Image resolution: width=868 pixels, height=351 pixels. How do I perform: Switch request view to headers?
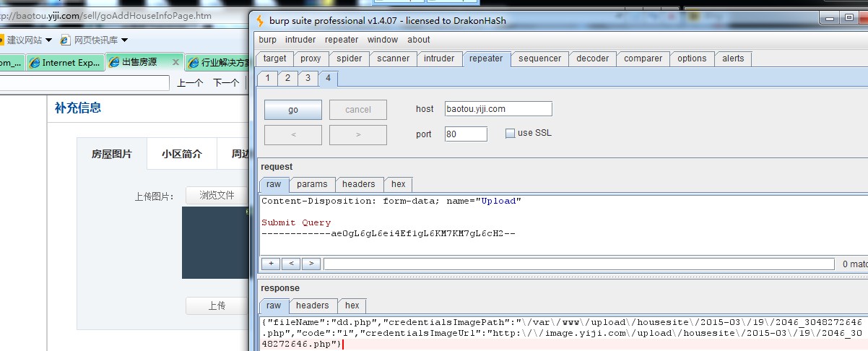pos(359,184)
